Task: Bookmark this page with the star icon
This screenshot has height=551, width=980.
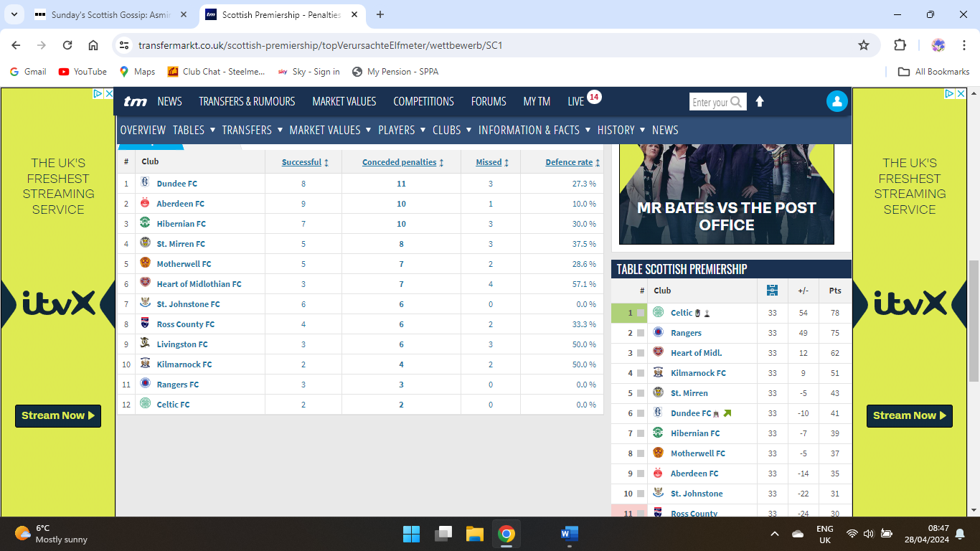Action: pos(864,45)
